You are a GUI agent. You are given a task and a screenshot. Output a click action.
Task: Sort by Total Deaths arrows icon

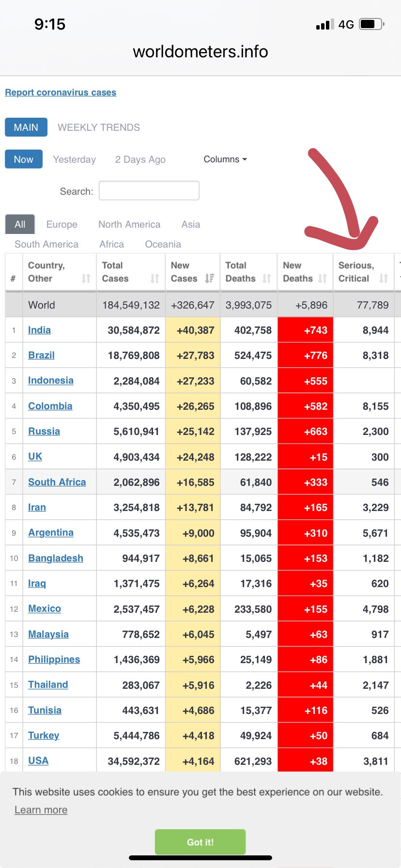267,279
